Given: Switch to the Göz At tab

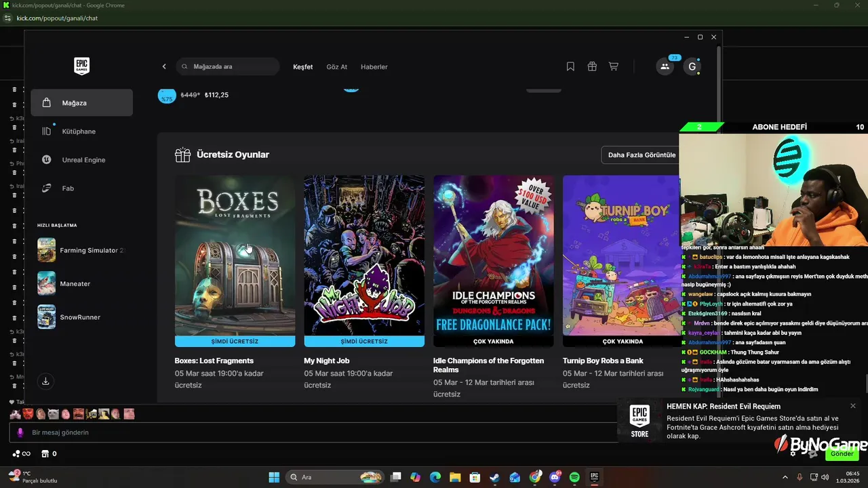Looking at the screenshot, I should click(336, 67).
